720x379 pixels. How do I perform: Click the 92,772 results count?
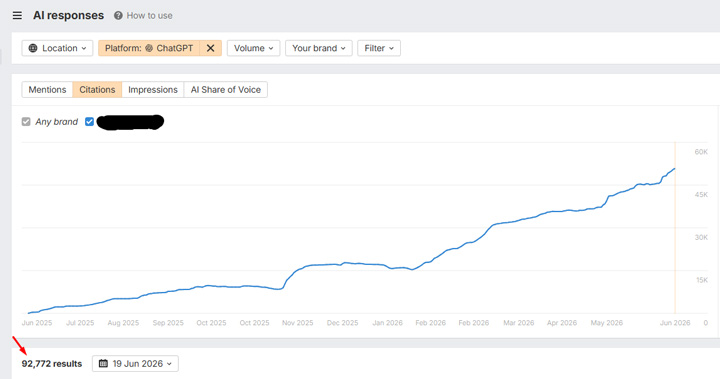(52, 364)
